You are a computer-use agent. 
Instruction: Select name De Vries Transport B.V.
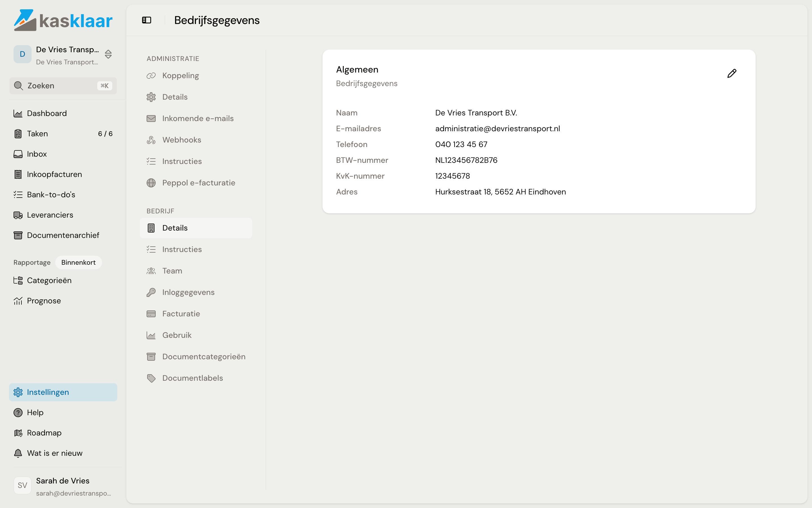pos(476,113)
